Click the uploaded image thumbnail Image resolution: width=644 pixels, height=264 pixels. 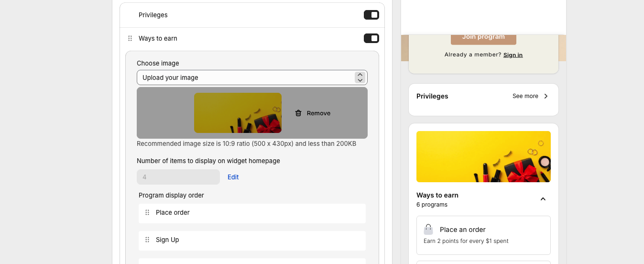point(238,113)
